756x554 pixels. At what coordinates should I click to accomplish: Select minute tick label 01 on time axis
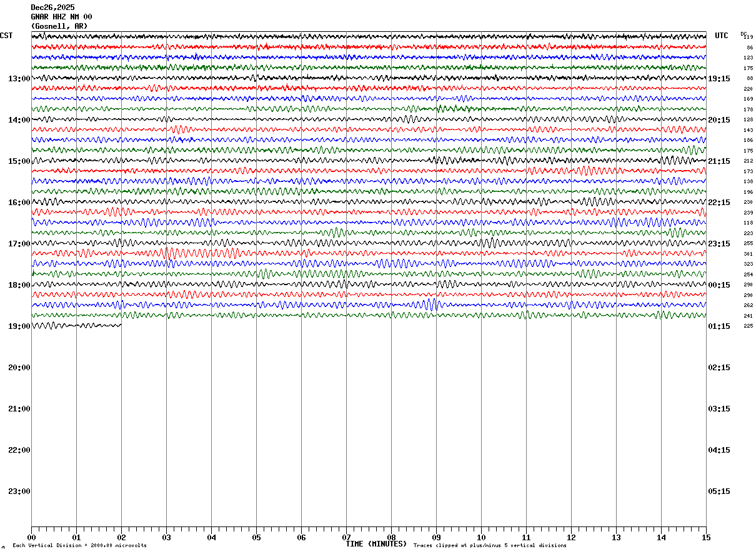coord(76,538)
